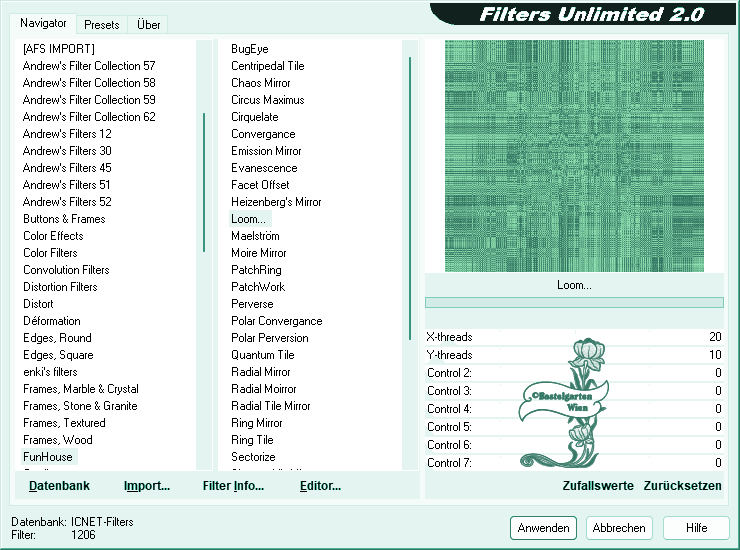Open Filter Info...

pyautogui.click(x=233, y=486)
